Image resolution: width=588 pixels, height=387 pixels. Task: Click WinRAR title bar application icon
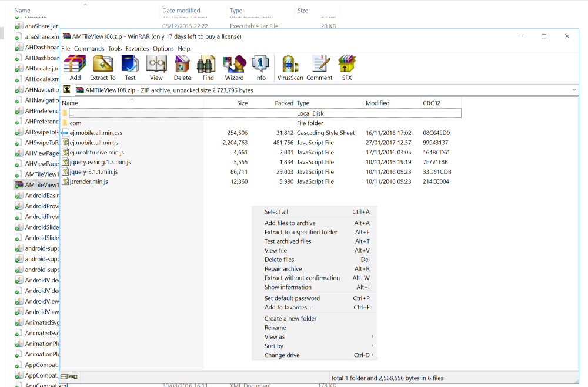tap(67, 36)
